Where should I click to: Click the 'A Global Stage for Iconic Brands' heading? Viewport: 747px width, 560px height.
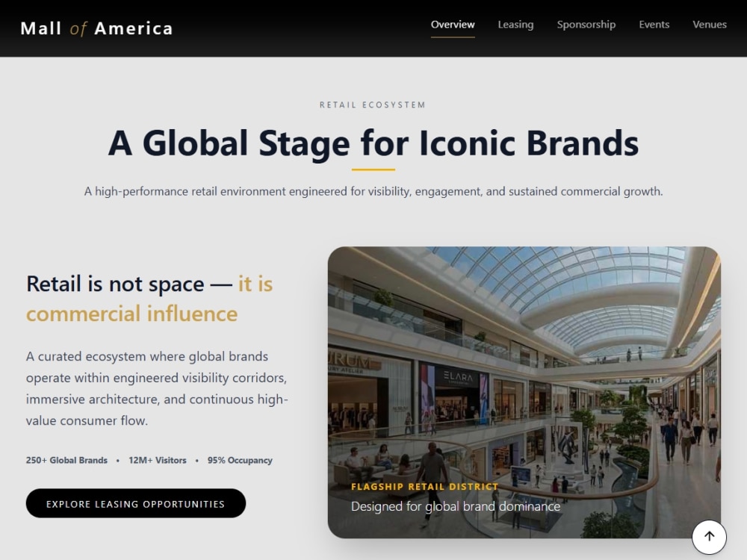(373, 143)
